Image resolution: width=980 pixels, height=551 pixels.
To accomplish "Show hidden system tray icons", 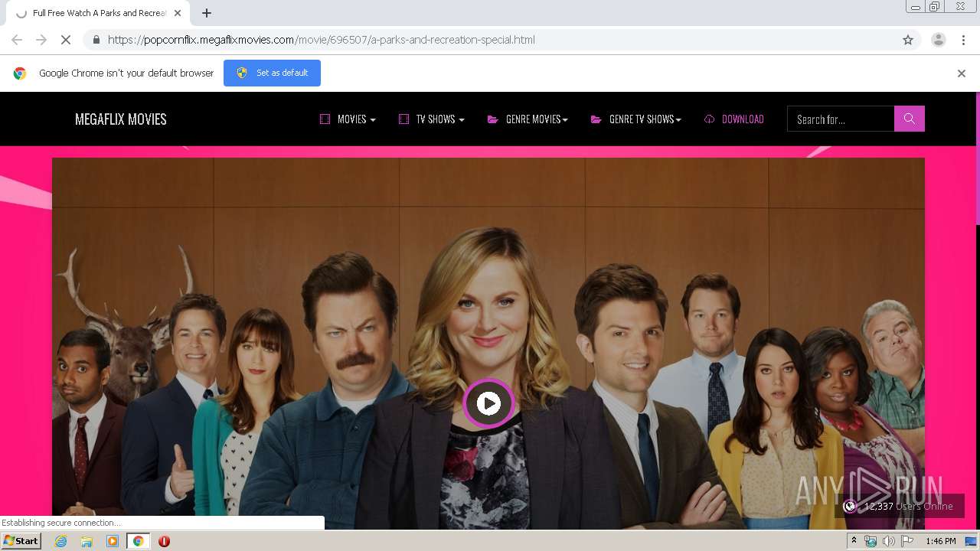I will coord(854,541).
